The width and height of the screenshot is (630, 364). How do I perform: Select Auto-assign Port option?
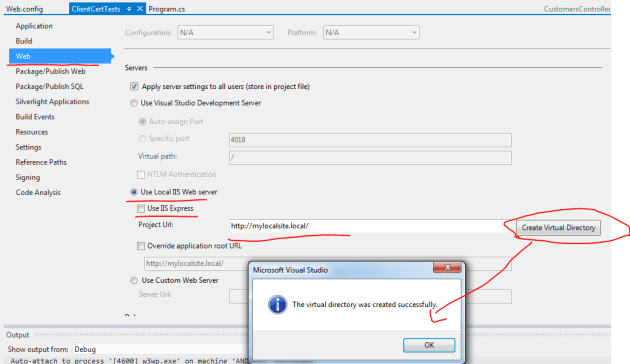pyautogui.click(x=142, y=121)
